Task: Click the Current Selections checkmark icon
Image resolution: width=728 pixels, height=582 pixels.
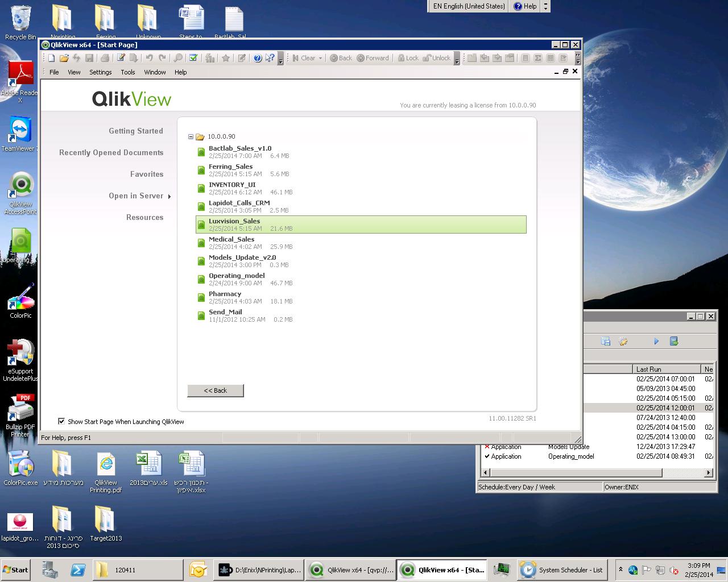Action: pos(193,58)
